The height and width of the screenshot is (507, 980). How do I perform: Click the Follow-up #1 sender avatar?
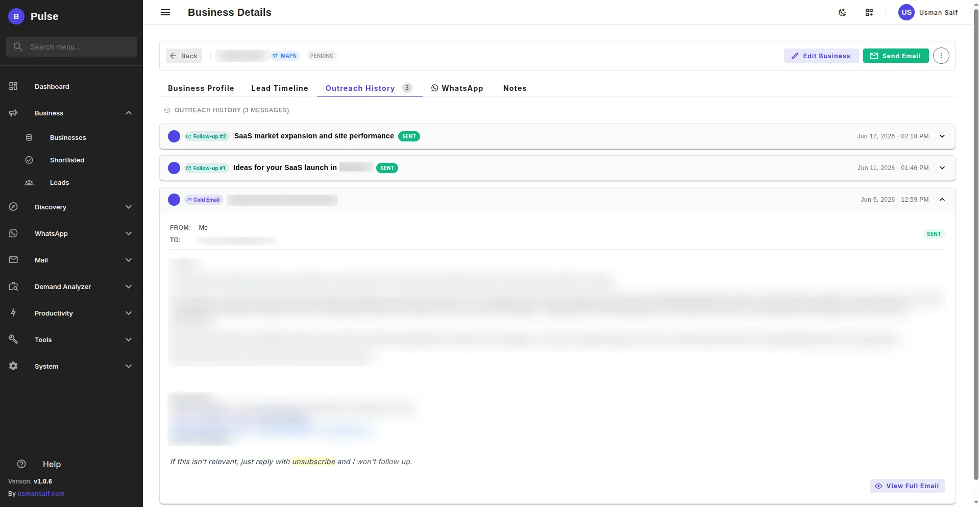tap(174, 168)
